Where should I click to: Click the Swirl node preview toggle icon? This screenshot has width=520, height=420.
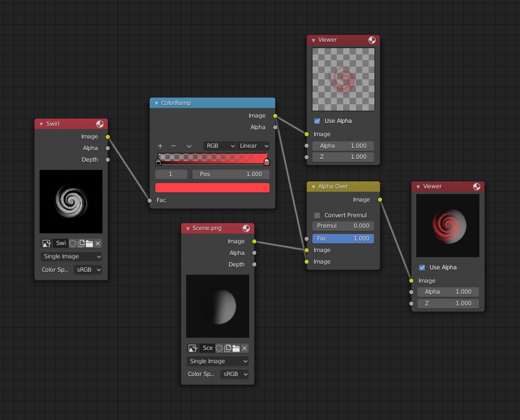(100, 123)
